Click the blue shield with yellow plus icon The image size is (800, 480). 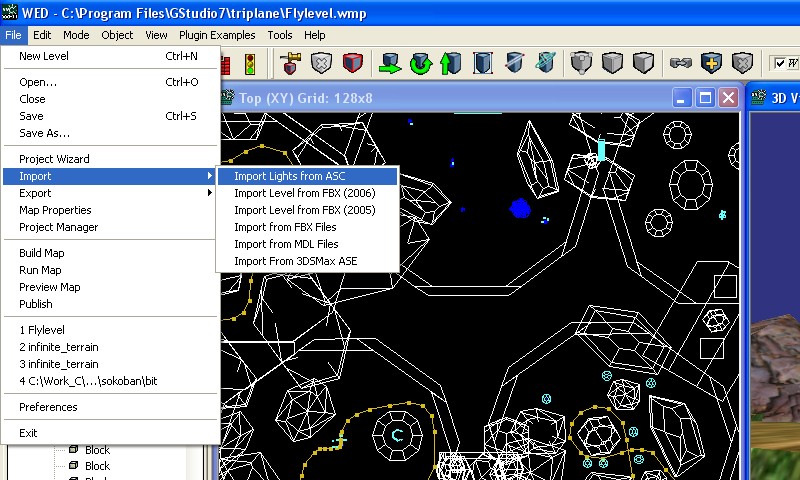(711, 63)
